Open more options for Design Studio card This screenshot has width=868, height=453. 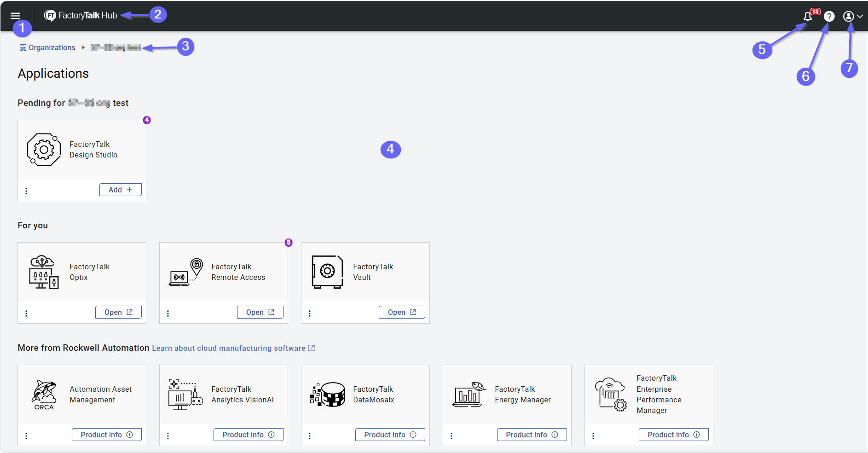coord(26,191)
